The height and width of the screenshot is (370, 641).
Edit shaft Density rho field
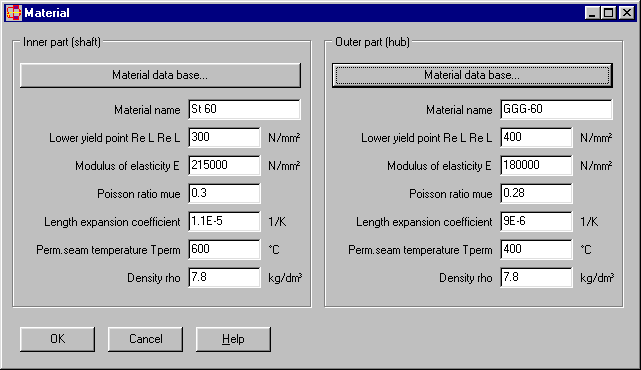224,278
